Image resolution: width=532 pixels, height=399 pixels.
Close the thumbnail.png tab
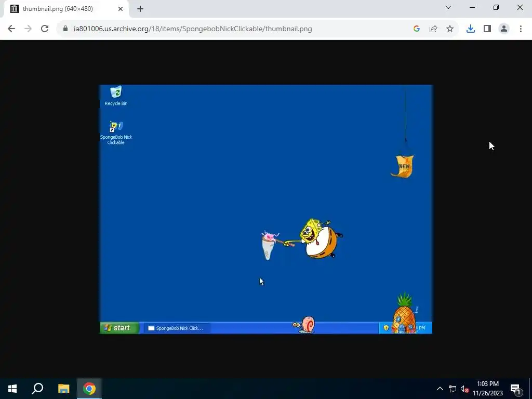(x=121, y=9)
